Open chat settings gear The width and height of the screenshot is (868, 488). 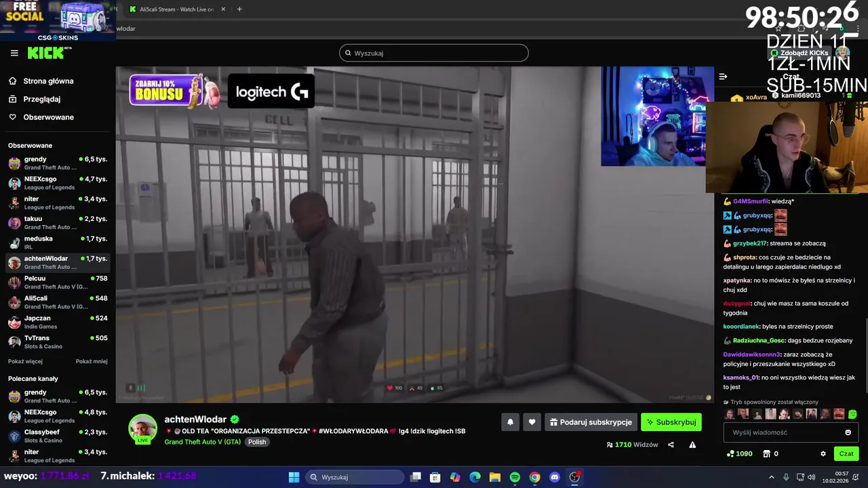point(823,453)
